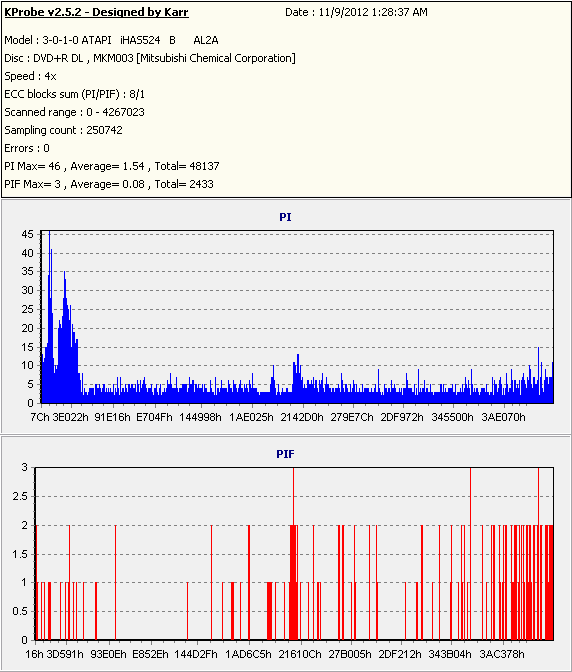
Task: Click the 3AE070h PI axis label
Action: point(503,417)
